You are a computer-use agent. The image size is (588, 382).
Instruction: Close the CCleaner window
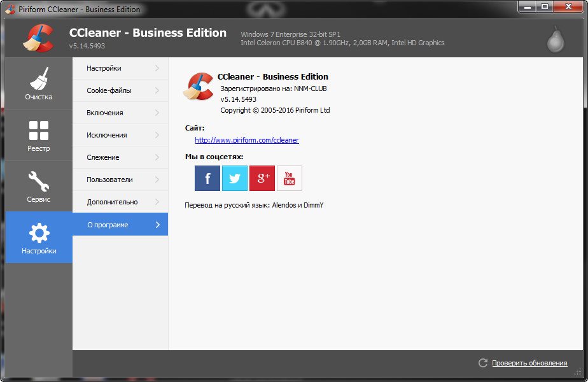tap(568, 7)
